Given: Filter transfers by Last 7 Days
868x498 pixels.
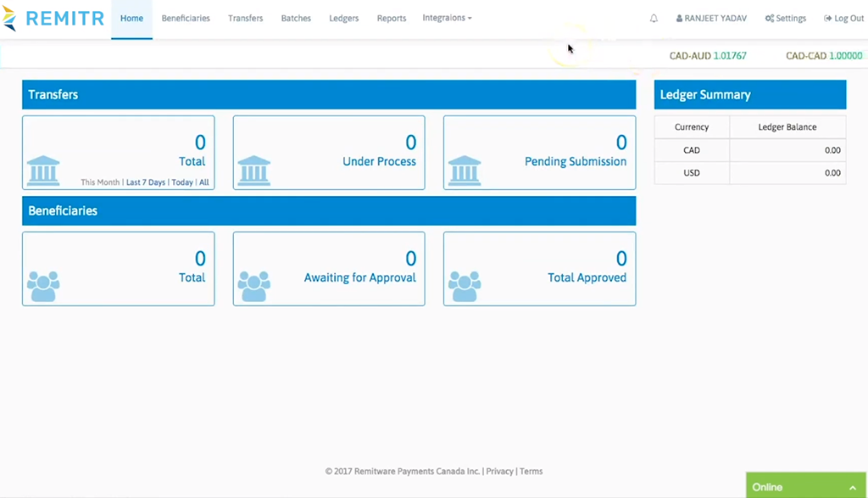Looking at the screenshot, I should [146, 182].
